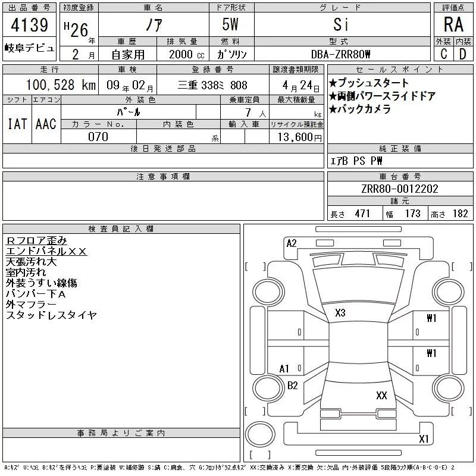Select the ★プッシュスタート sales point
Viewport: 476px width, 476px height.
click(369, 83)
